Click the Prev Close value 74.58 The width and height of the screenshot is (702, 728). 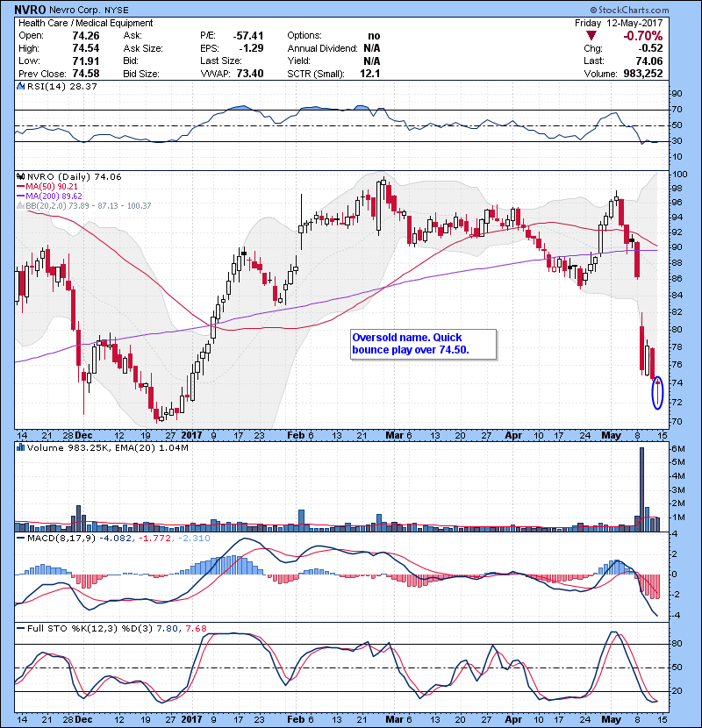pos(86,74)
